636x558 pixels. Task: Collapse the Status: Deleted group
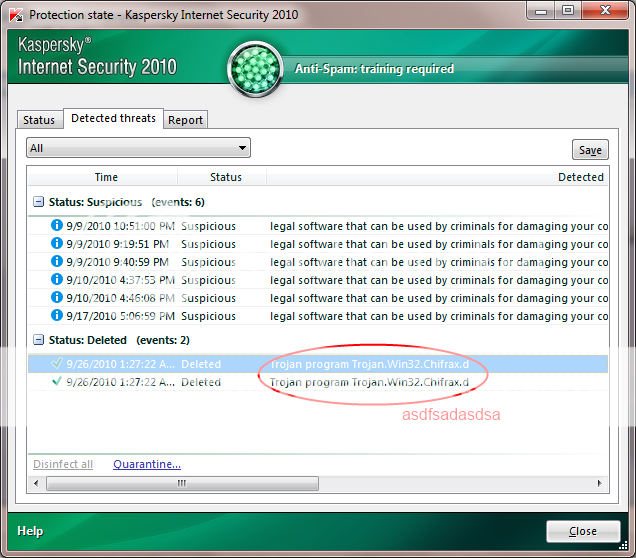pos(38,339)
